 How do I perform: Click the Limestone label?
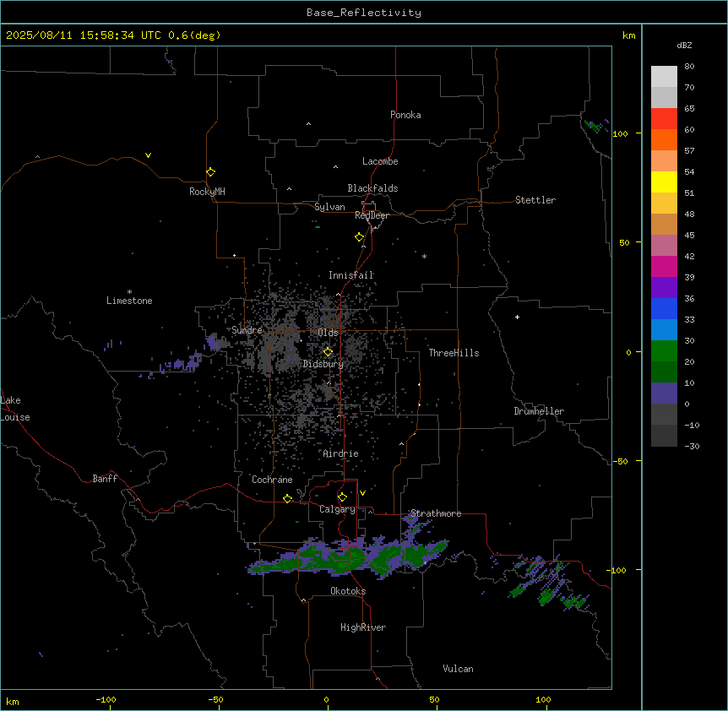129,301
